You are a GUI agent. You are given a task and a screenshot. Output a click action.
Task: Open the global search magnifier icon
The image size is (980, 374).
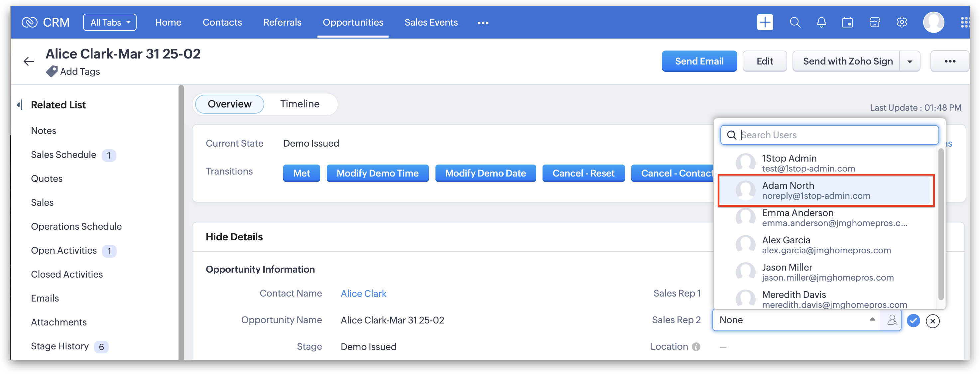(795, 23)
